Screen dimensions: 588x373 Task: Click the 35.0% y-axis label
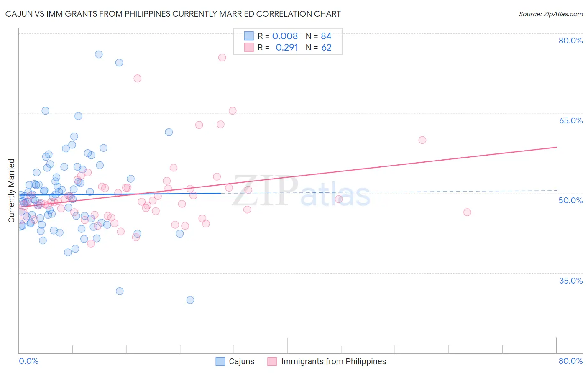pos(570,281)
